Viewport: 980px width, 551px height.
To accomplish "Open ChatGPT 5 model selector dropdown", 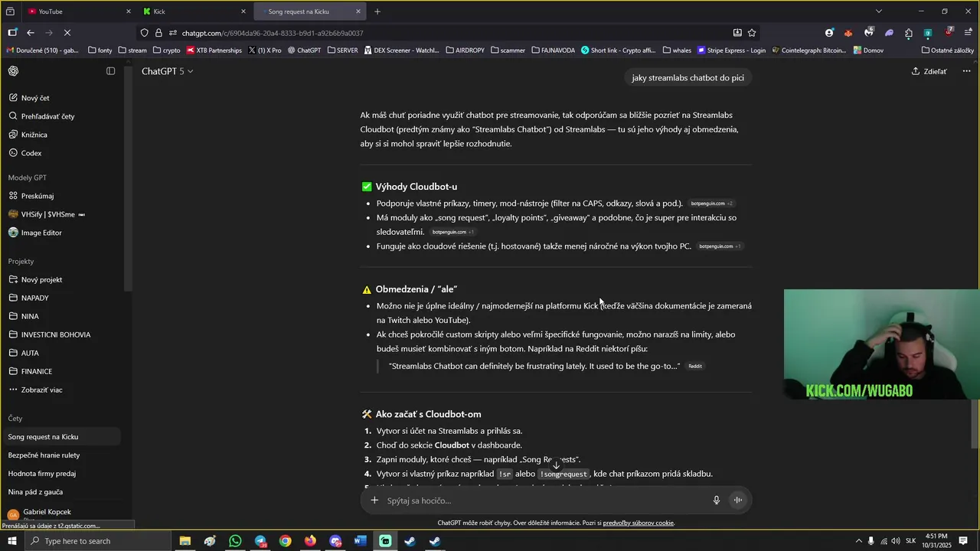I will point(168,71).
